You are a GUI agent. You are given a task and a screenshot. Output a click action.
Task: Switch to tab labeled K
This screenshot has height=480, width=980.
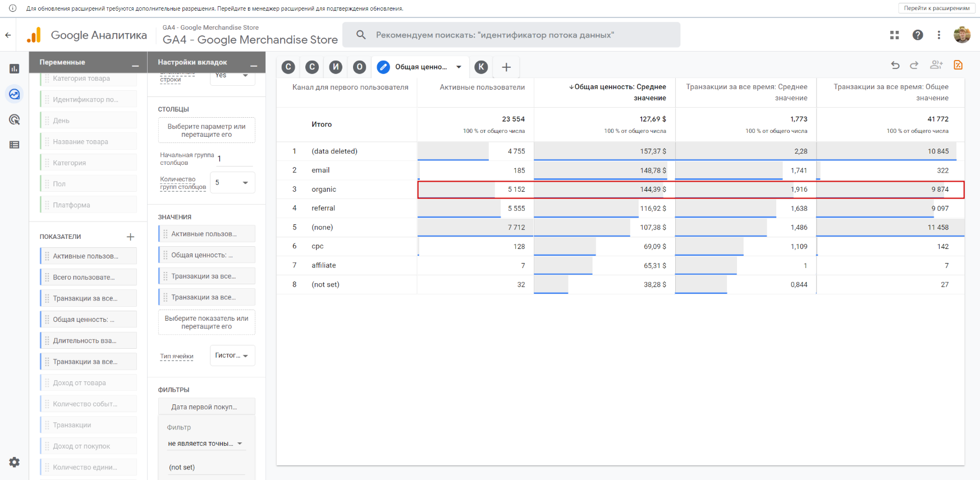(x=481, y=67)
